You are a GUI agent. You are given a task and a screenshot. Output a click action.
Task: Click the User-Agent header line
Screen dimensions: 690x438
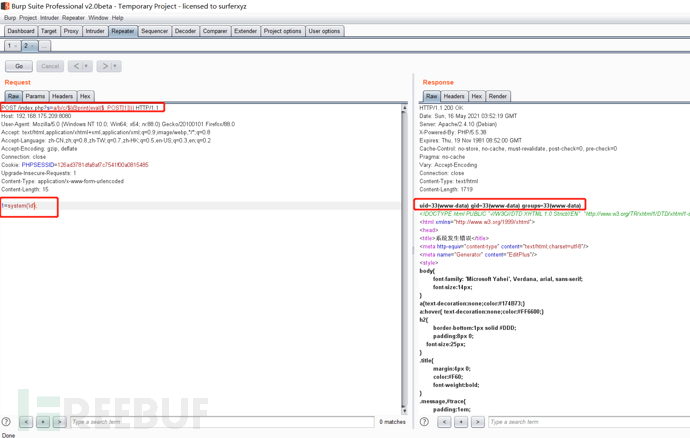click(118, 125)
